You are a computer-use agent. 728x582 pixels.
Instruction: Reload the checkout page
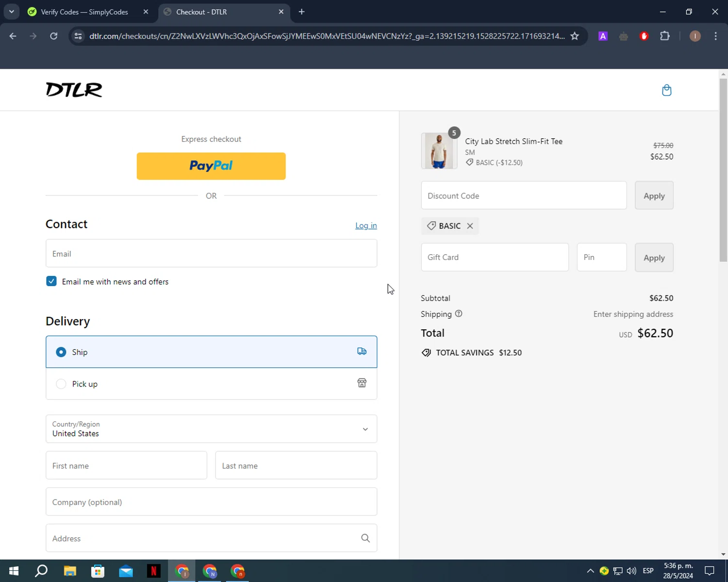coord(54,36)
